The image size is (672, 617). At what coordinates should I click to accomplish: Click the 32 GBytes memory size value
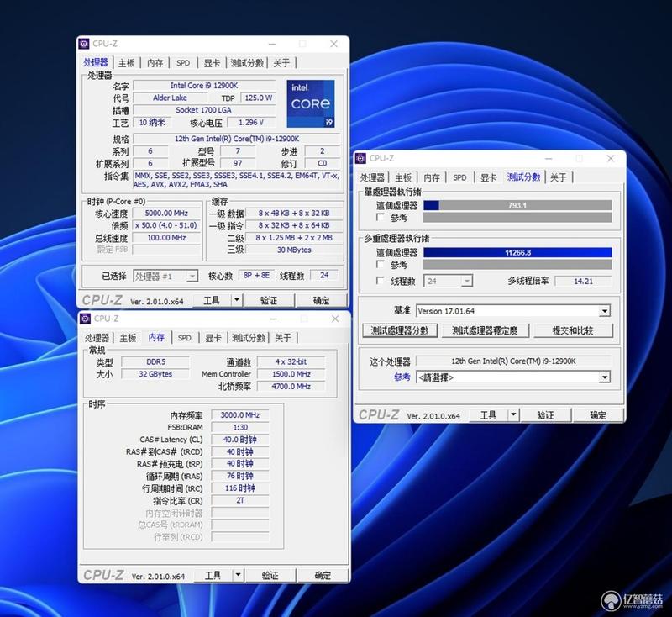tap(155, 374)
